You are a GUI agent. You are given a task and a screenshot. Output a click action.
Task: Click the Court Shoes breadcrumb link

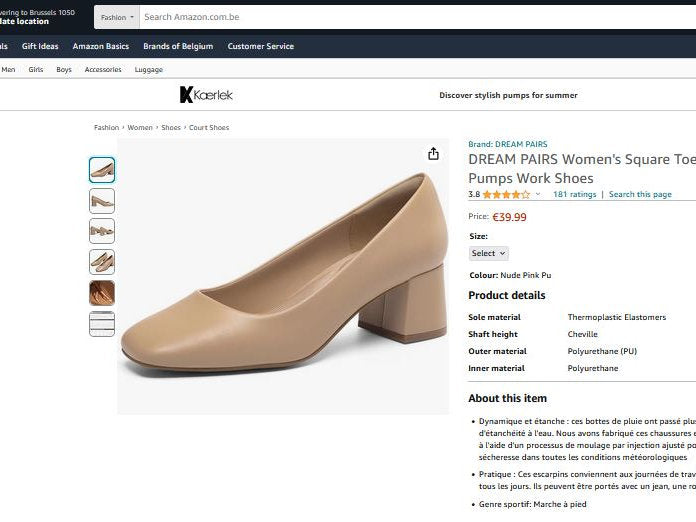tap(209, 128)
